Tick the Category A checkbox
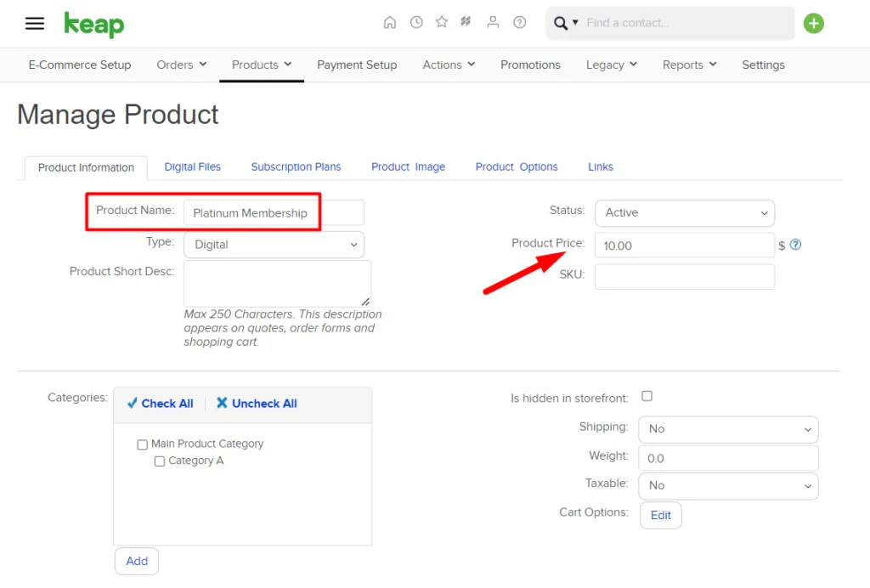Screen dimensions: 870x588 (x=160, y=461)
